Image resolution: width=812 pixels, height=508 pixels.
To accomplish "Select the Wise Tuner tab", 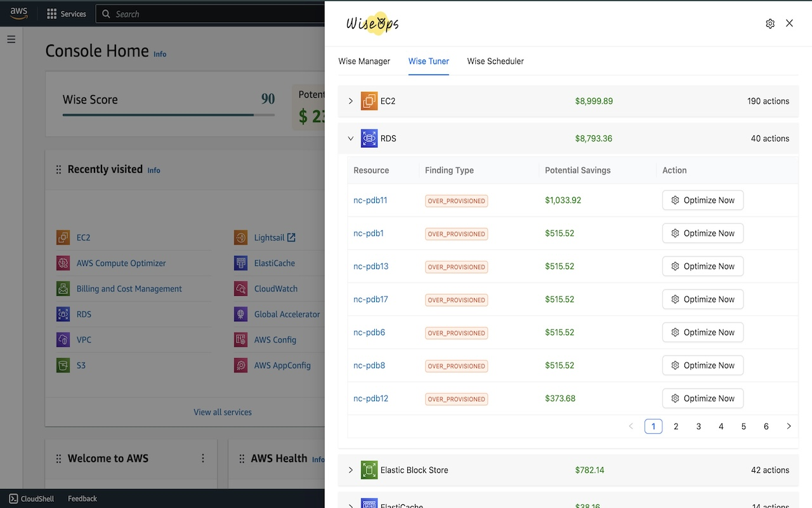I will pos(429,61).
